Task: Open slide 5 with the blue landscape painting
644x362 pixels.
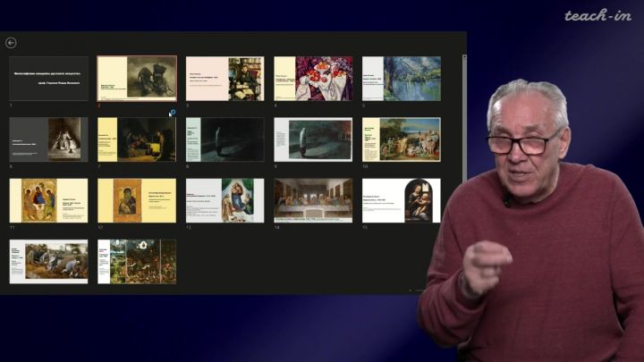Action: click(401, 79)
